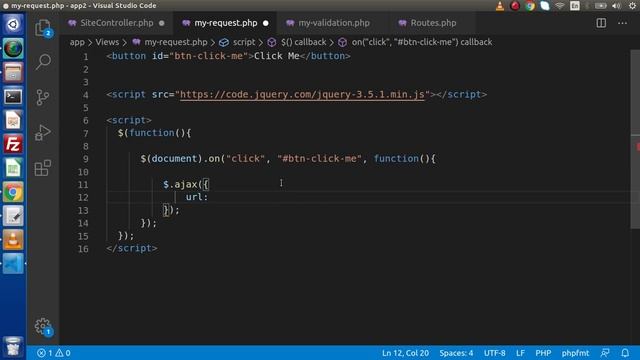Change encoding via UTF-8 status item
This screenshot has width=640, height=360.
tap(494, 353)
